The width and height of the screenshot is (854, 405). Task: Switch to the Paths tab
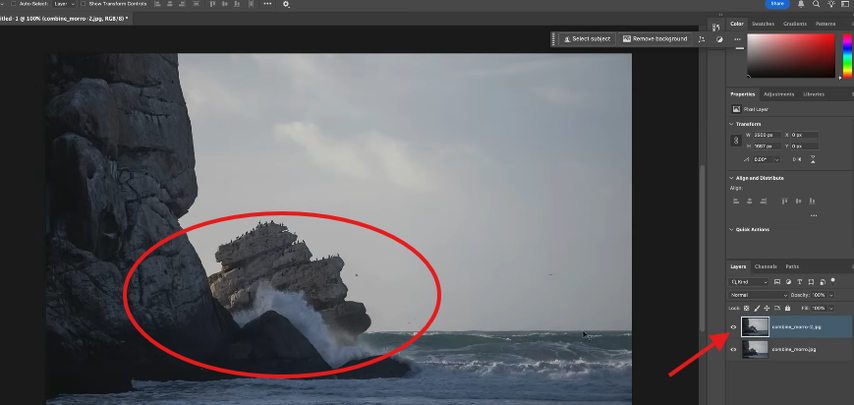pyautogui.click(x=792, y=267)
